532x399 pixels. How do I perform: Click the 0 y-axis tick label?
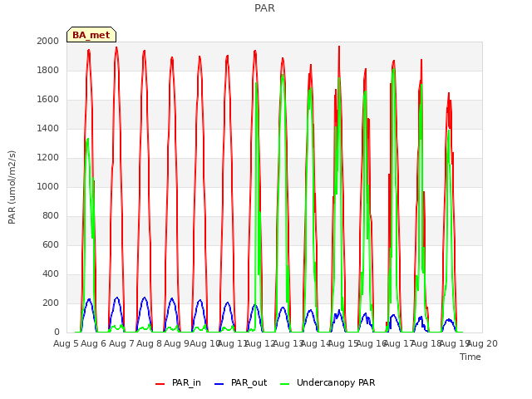pos(57,332)
